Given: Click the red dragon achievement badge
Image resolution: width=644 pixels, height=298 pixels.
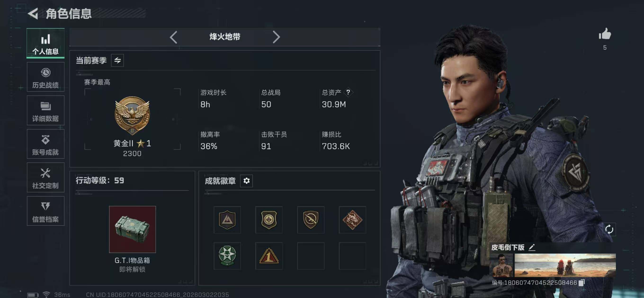Looking at the screenshot, I should 352,220.
